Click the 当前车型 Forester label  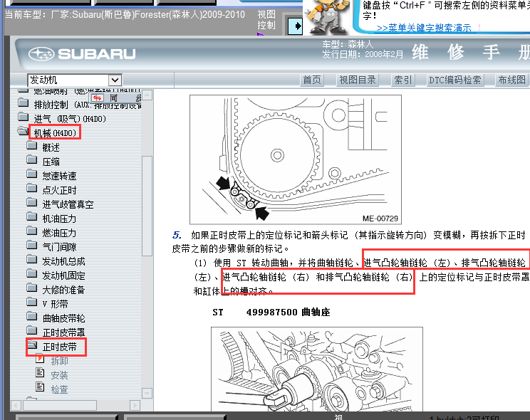point(125,15)
